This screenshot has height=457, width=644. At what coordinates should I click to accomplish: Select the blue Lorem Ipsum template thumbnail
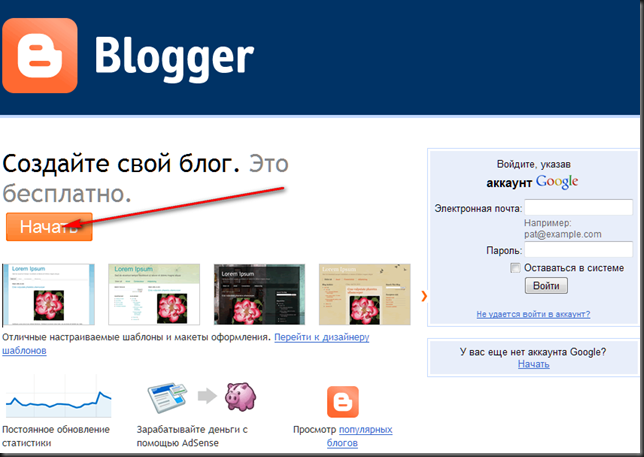point(48,294)
